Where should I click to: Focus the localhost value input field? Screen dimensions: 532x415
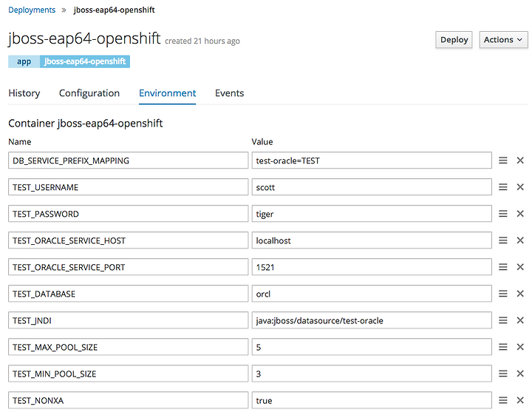click(372, 240)
